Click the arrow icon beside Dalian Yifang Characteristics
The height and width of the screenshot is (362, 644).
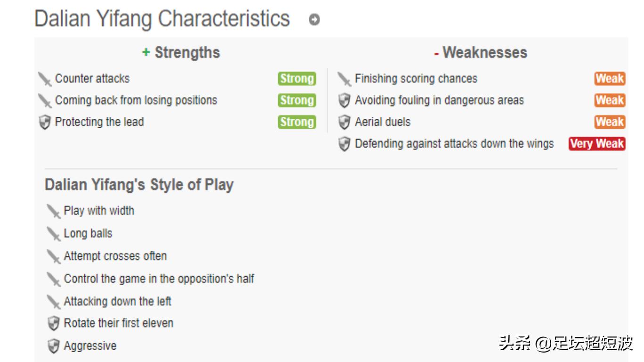click(x=314, y=20)
